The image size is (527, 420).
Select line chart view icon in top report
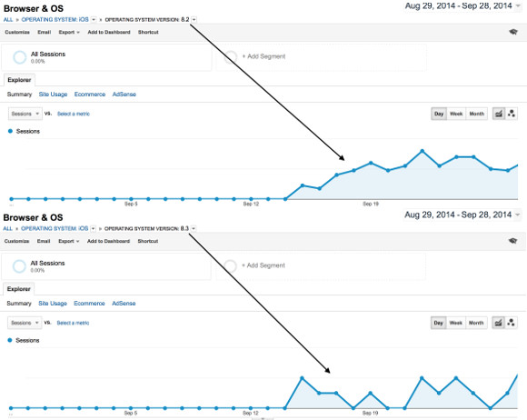pos(499,114)
